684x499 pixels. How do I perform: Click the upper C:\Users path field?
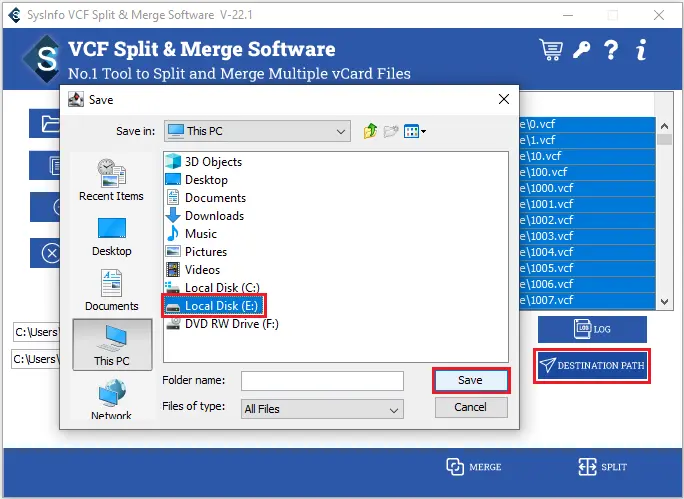tap(37, 332)
